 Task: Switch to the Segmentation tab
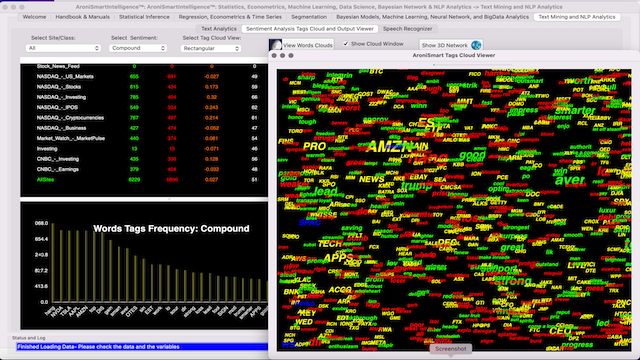pyautogui.click(x=309, y=17)
